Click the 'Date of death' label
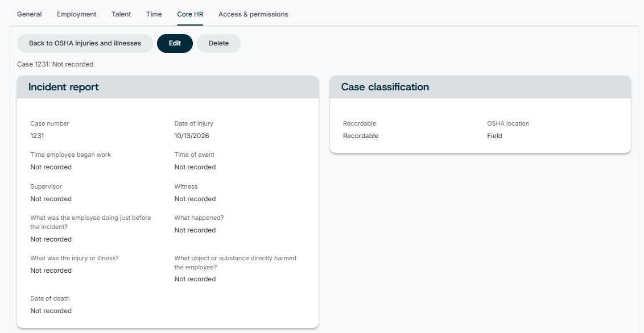This screenshot has height=333, width=644. point(50,298)
